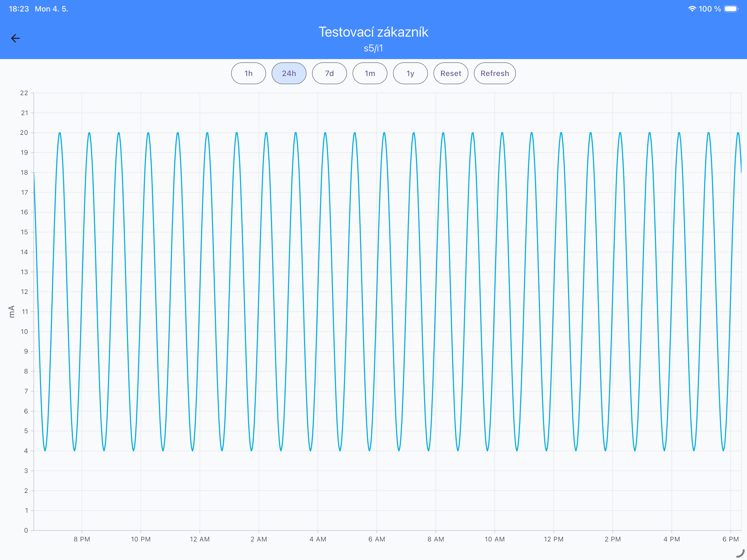Tap the 2 AM axis label
Viewport: 747px width, 560px height.
coord(259,539)
